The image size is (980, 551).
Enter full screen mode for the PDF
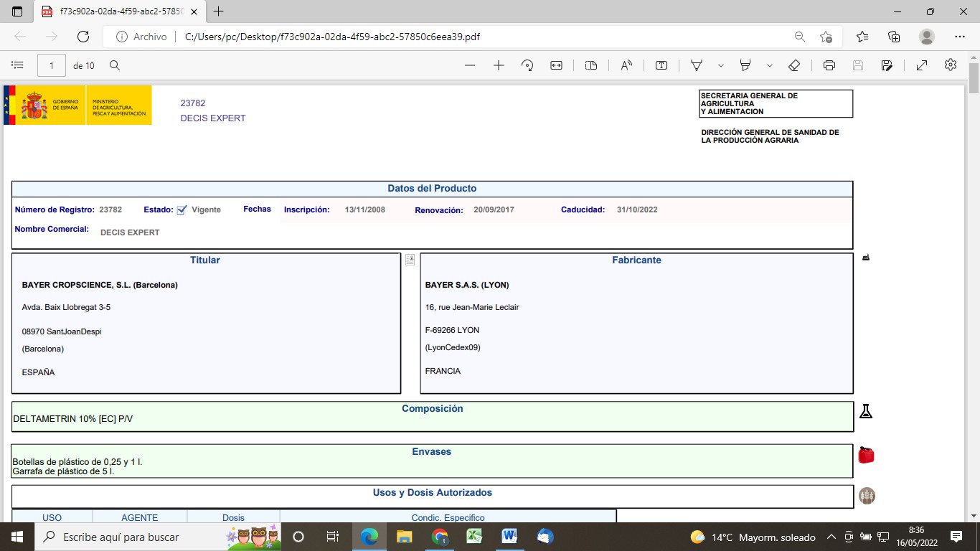[922, 65]
